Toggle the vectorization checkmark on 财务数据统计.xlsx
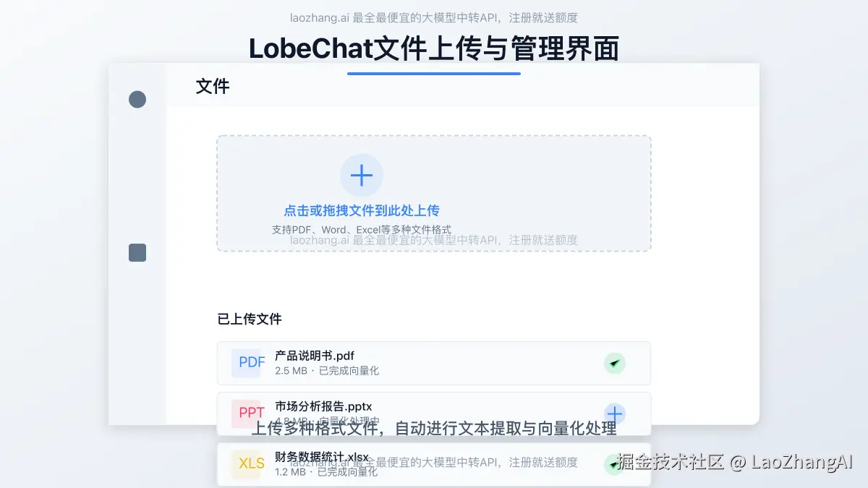 [615, 463]
